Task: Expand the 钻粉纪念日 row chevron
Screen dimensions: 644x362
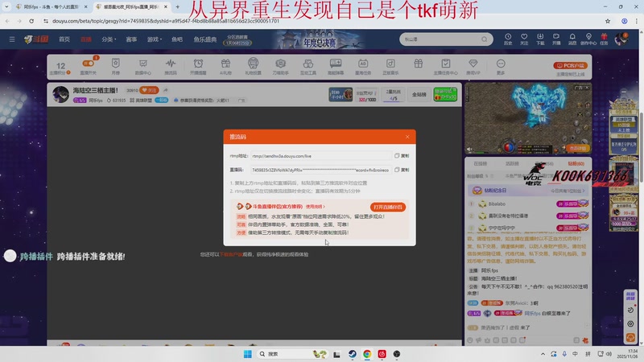Action: [583, 191]
